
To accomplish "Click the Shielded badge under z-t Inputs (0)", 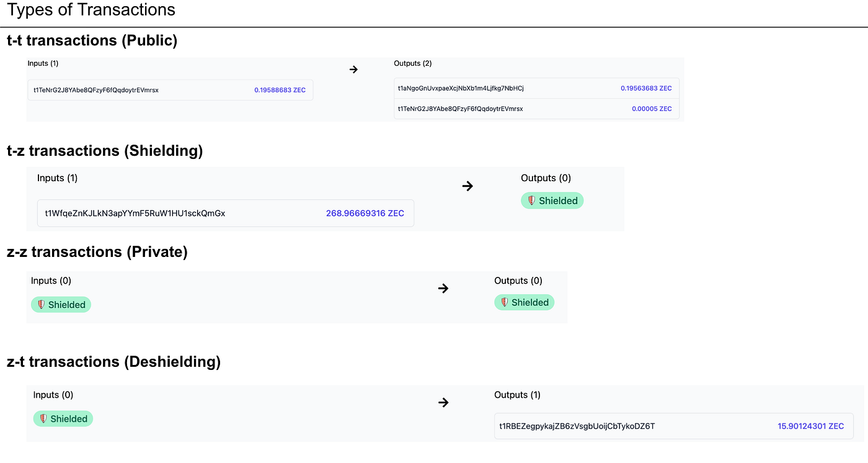I will pyautogui.click(x=63, y=419).
